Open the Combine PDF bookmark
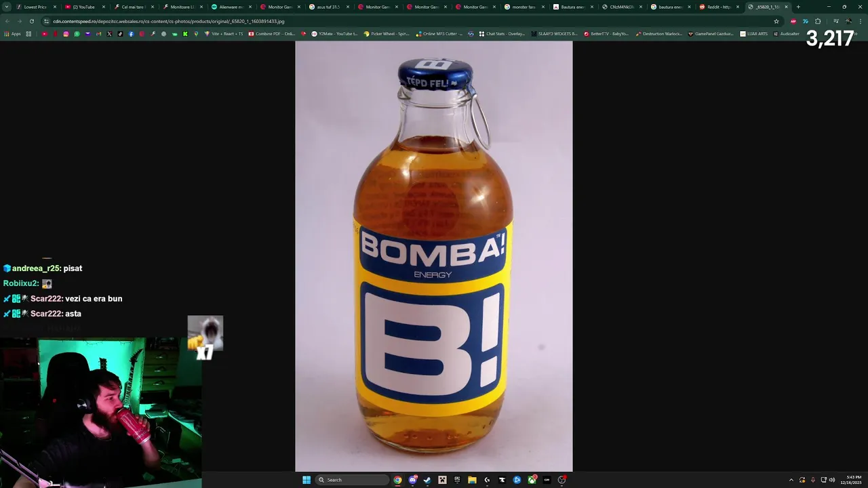 click(272, 34)
